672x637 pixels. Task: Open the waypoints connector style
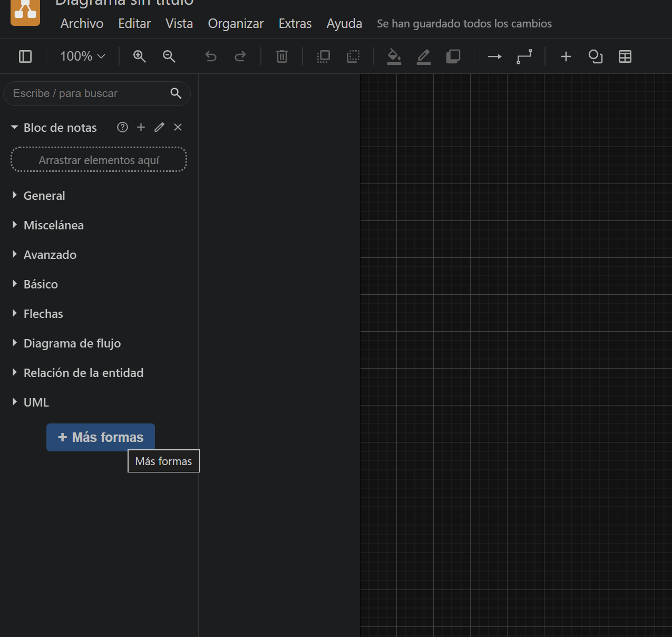[524, 56]
